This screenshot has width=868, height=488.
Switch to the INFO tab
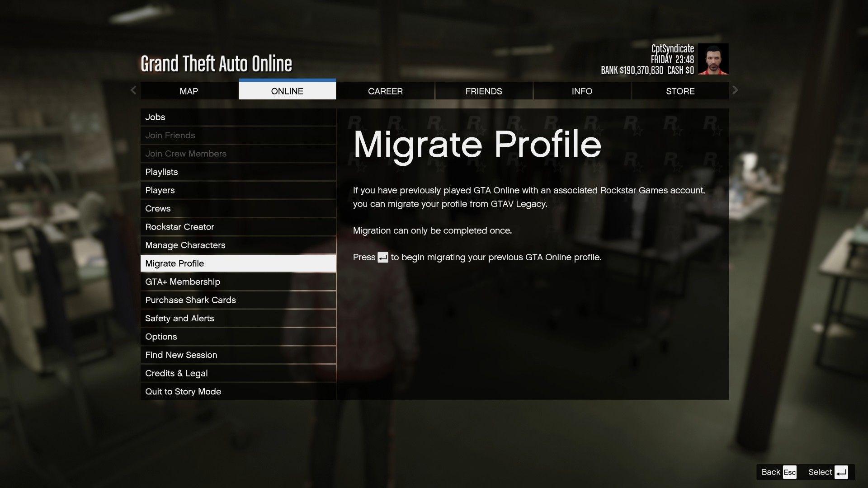(x=582, y=91)
